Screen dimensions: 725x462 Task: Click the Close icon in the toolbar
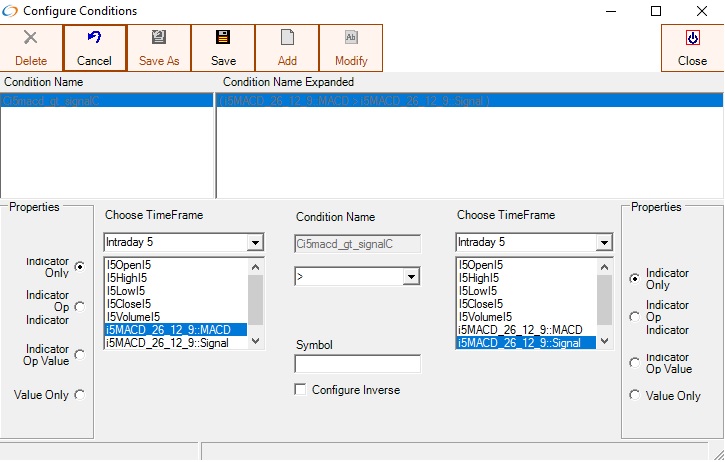(692, 38)
